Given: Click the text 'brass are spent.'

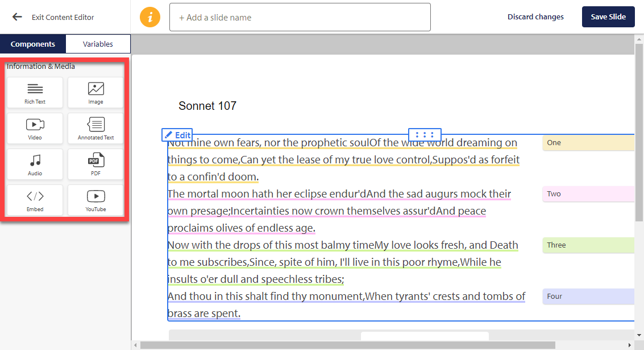Looking at the screenshot, I should [203, 314].
